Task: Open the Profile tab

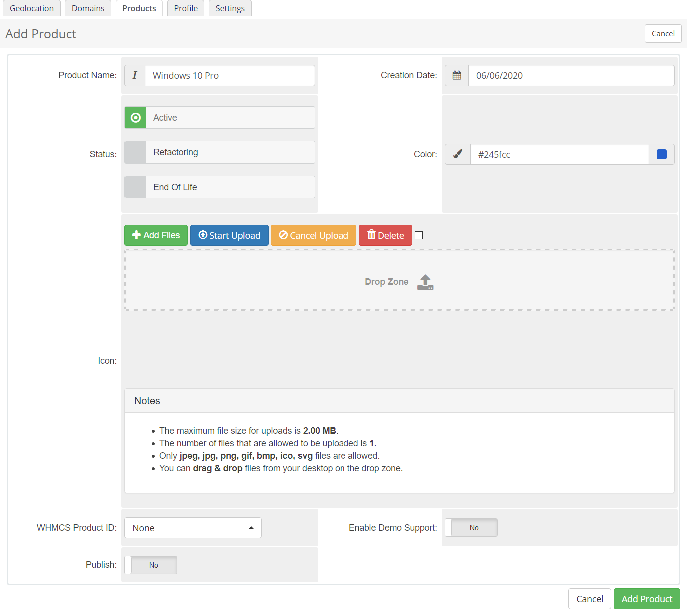Action: [186, 8]
